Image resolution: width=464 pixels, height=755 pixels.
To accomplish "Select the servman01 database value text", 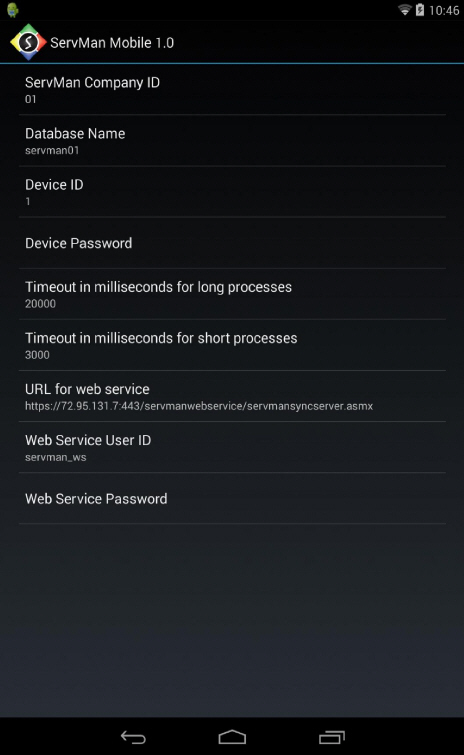I will tap(52, 150).
